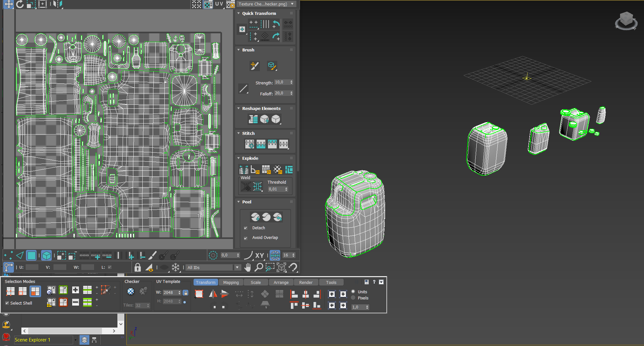The height and width of the screenshot is (346, 644).
Task: Toggle the Select Shell checkbox
Action: pos(7,303)
